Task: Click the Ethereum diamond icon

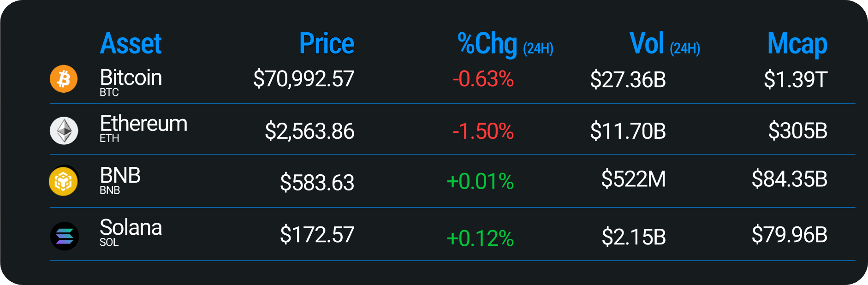Action: tap(64, 131)
